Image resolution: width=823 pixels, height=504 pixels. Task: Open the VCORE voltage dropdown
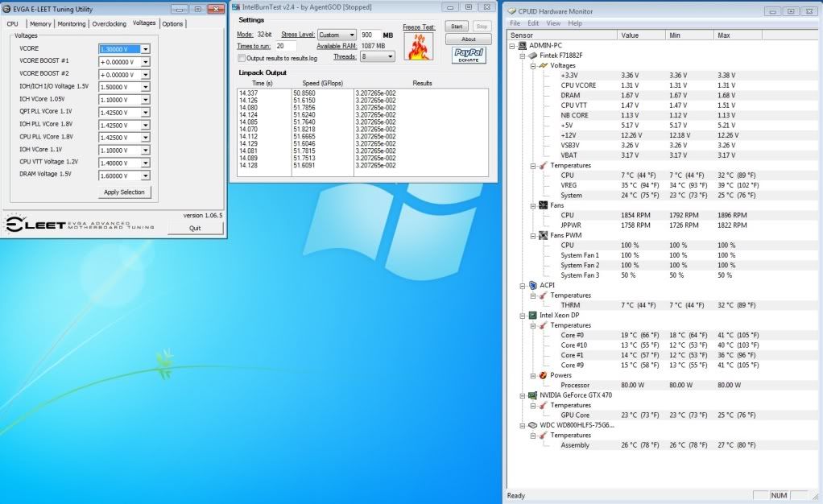point(146,49)
